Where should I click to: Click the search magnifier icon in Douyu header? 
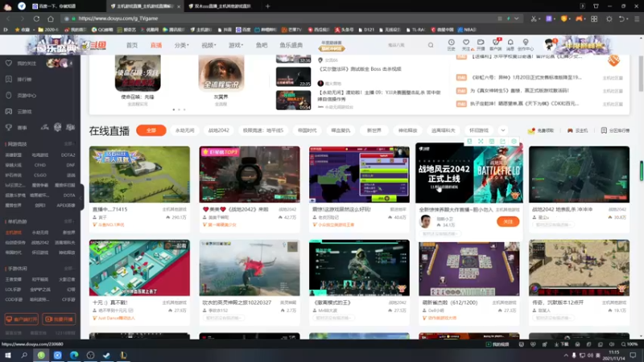tap(431, 45)
